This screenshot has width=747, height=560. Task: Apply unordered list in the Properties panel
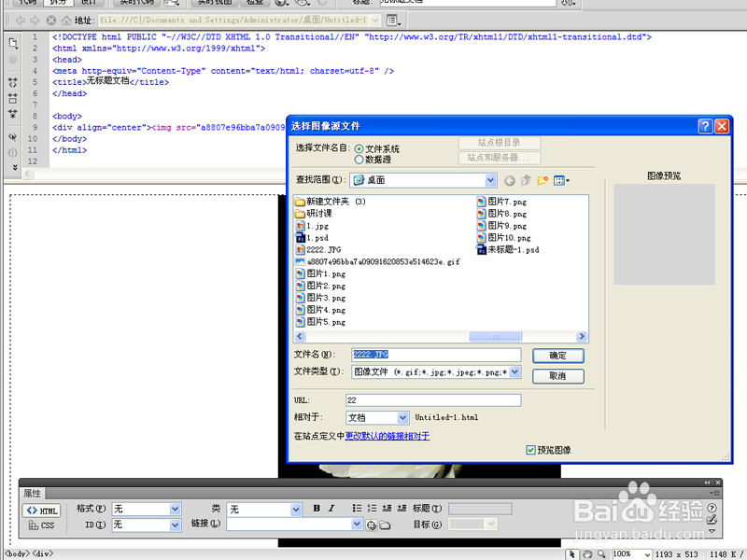pyautogui.click(x=357, y=509)
